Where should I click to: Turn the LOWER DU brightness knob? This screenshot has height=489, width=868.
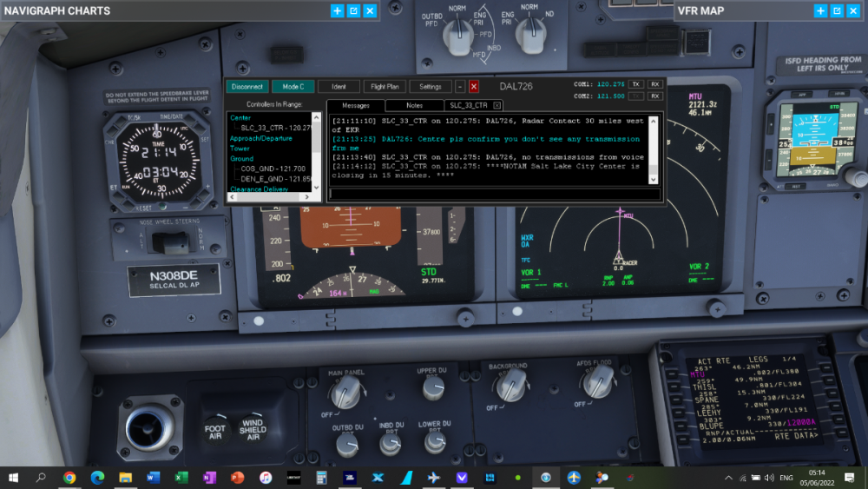(x=435, y=441)
